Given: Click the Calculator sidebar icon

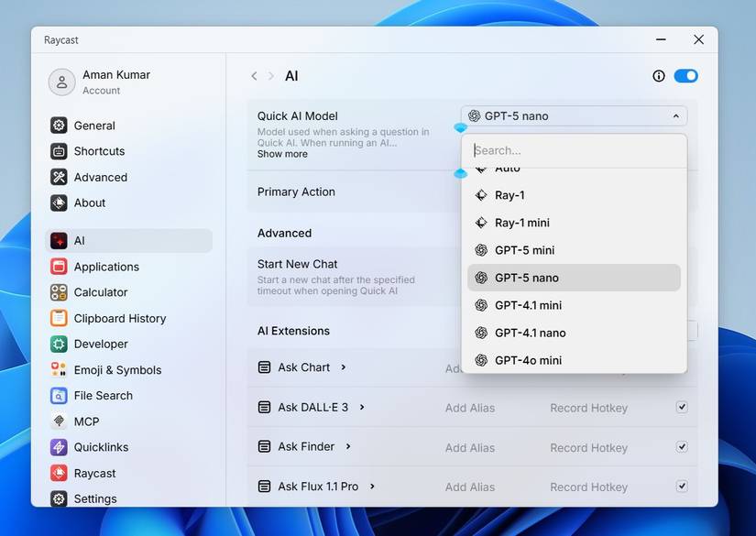Looking at the screenshot, I should pyautogui.click(x=57, y=292).
